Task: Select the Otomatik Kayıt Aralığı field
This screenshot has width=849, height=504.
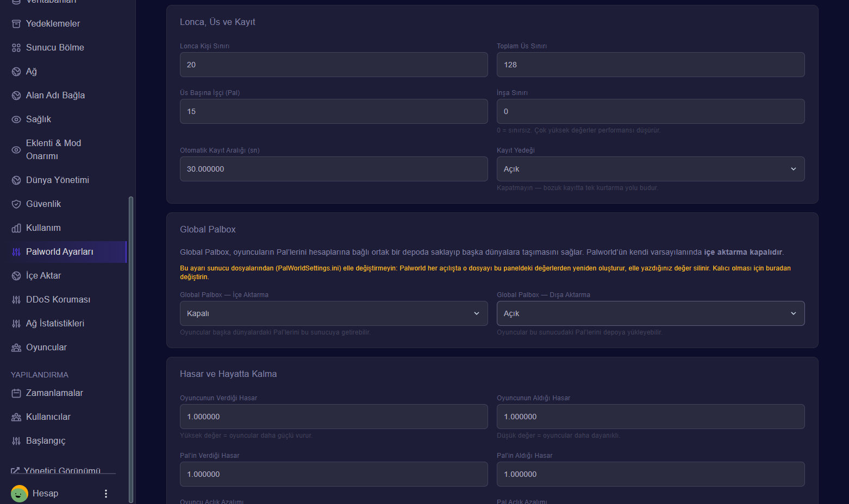Action: tap(334, 169)
